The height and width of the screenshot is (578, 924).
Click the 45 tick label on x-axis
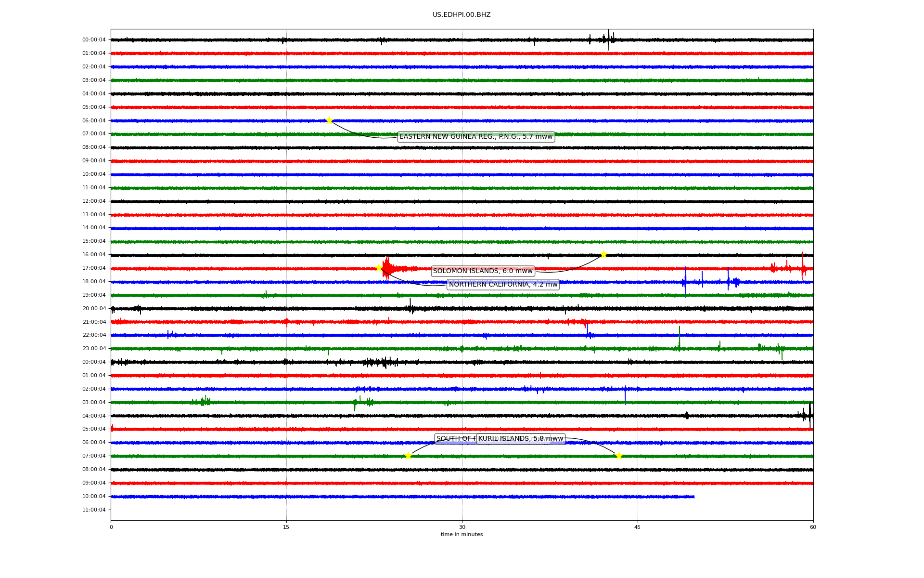pyautogui.click(x=638, y=527)
